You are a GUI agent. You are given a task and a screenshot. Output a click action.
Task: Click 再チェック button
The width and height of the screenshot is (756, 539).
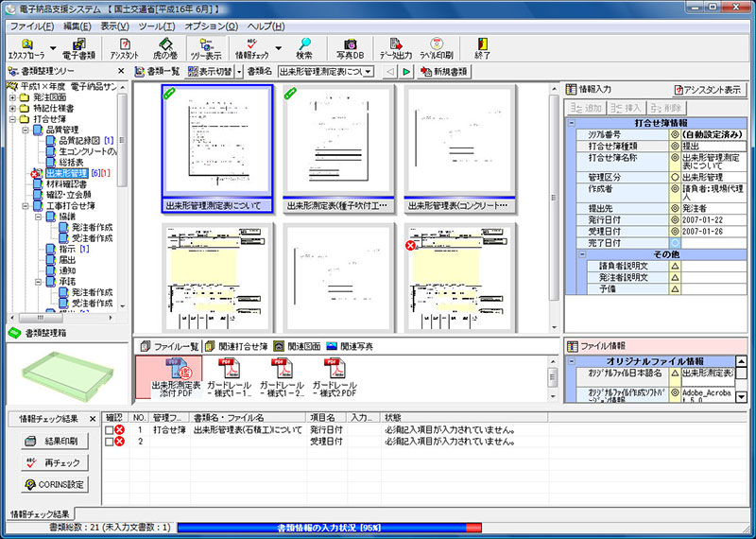click(x=55, y=462)
